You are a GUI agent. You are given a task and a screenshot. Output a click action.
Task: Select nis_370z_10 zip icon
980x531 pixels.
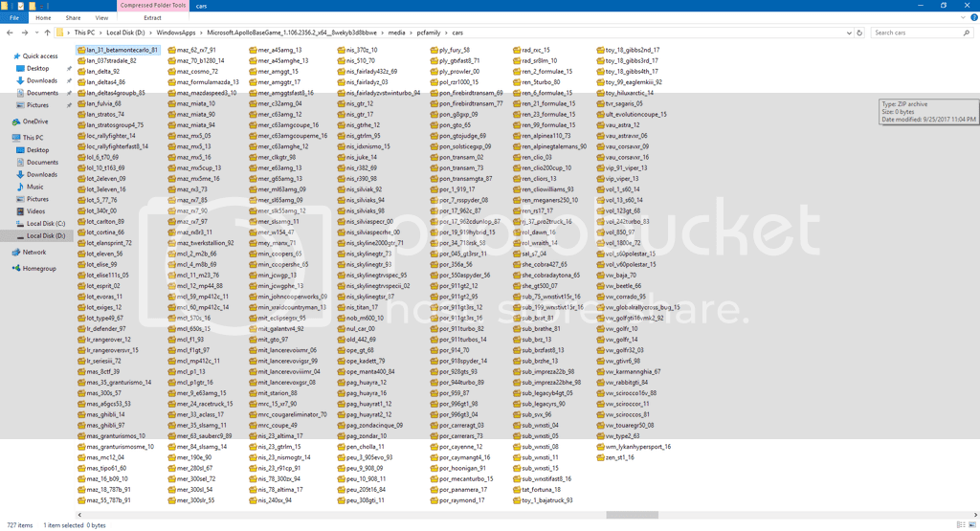342,50
